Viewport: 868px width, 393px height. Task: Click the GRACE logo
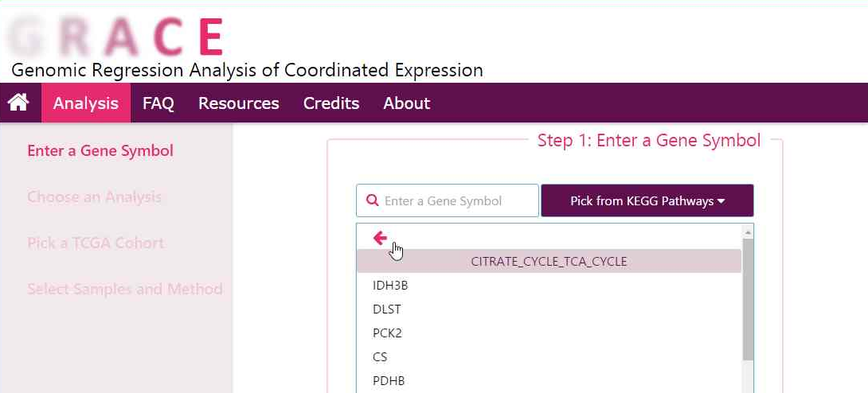[117, 37]
